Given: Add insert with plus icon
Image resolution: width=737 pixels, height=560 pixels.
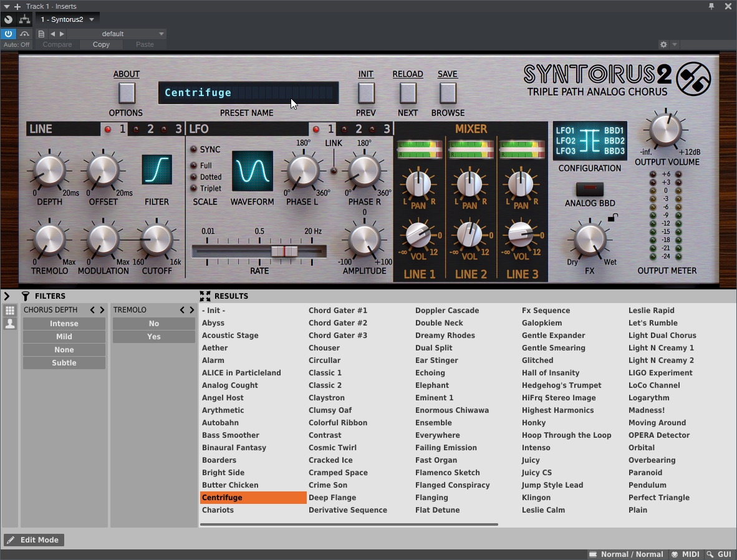Looking at the screenshot, I should pos(17,7).
